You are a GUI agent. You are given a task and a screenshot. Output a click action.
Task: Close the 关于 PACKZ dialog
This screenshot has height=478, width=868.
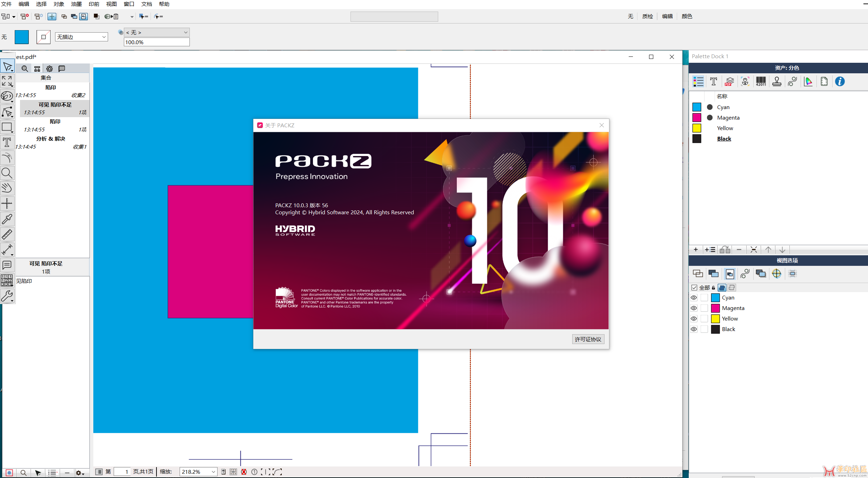pyautogui.click(x=601, y=125)
